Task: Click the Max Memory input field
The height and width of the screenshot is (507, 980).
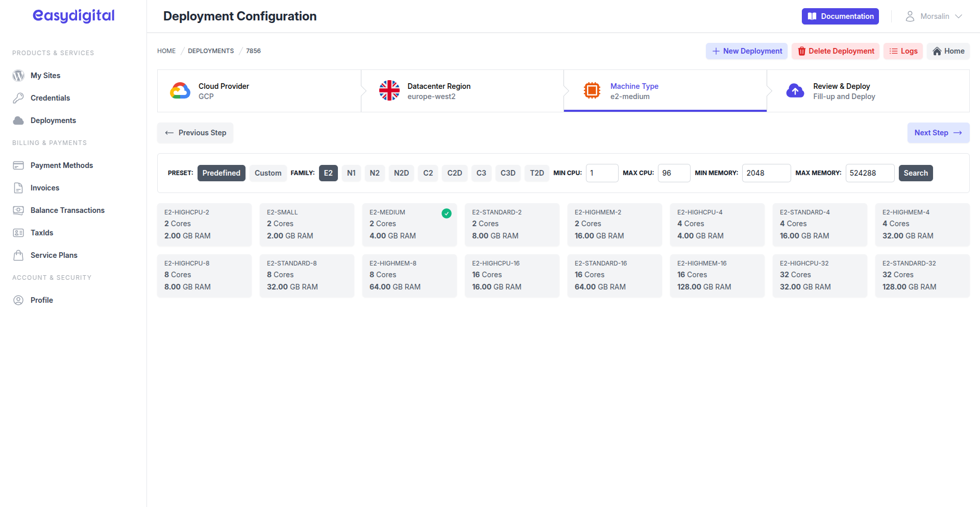Action: [869, 173]
